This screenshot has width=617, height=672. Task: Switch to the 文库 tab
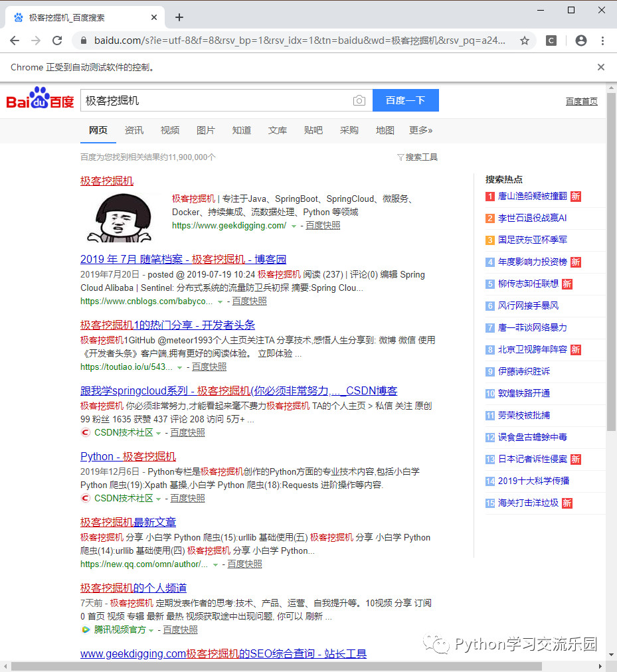[x=278, y=130]
